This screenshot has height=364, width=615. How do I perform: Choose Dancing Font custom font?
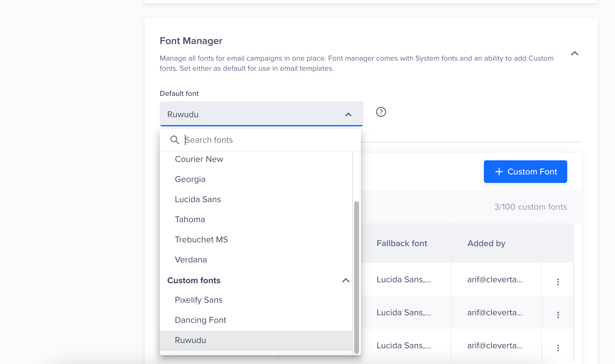[256, 320]
